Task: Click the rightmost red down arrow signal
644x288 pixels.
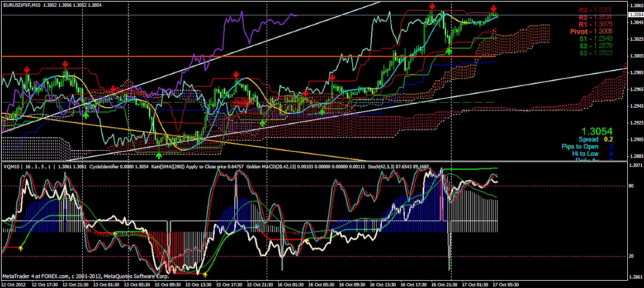Action: pos(494,8)
